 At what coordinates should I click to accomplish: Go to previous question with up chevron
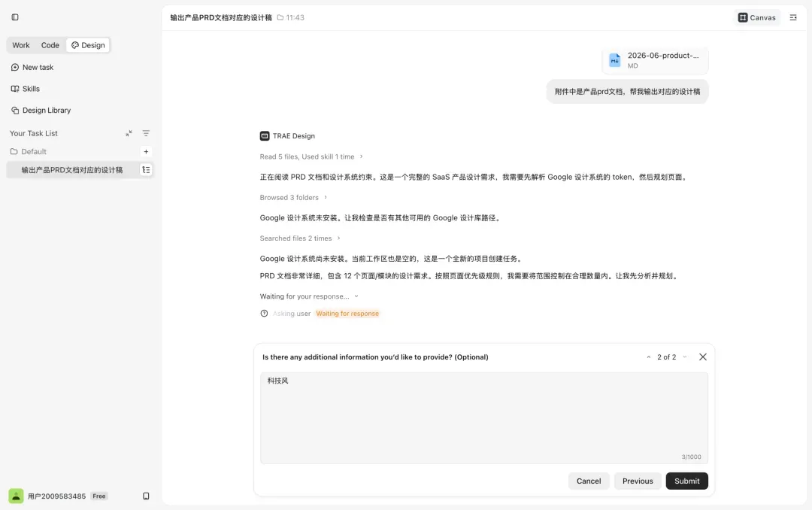click(648, 357)
